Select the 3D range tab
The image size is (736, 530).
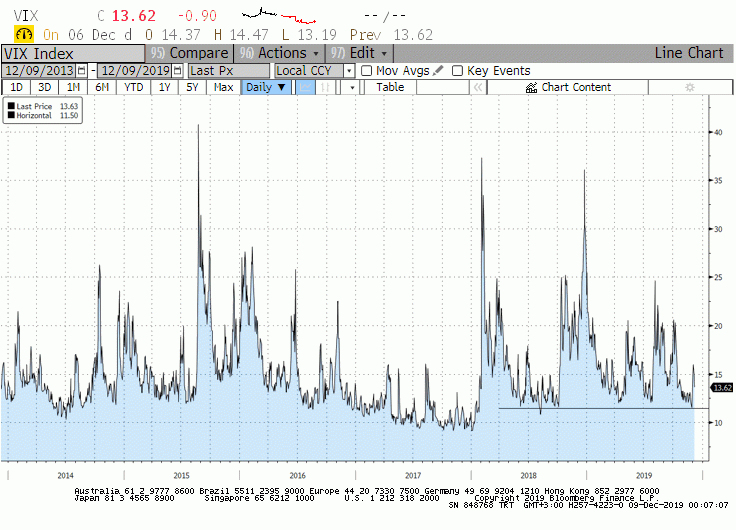[45, 87]
